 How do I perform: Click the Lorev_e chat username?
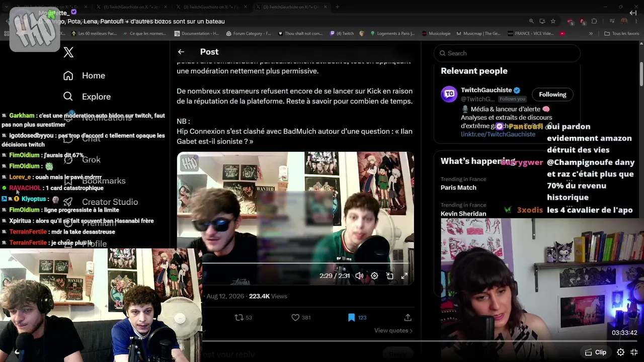[20, 177]
